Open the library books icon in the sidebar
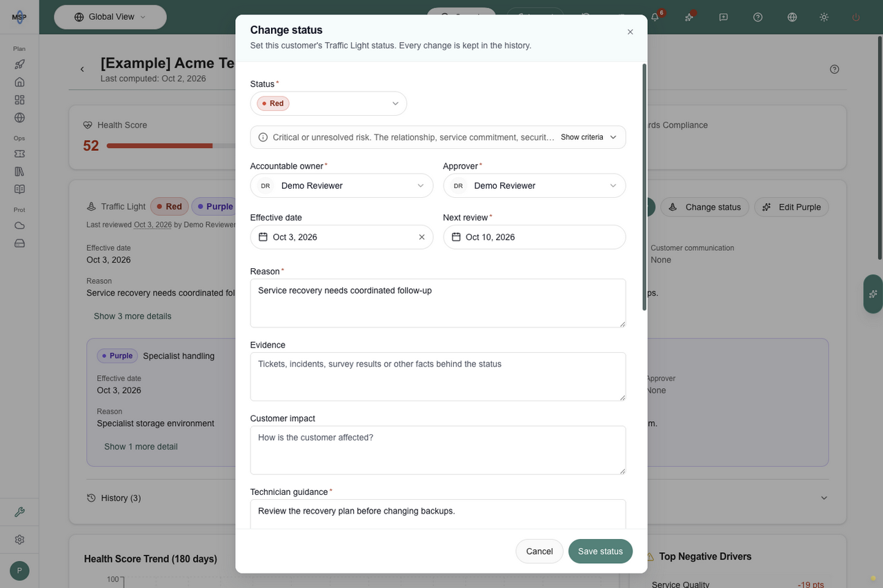This screenshot has width=883, height=588. point(19,171)
